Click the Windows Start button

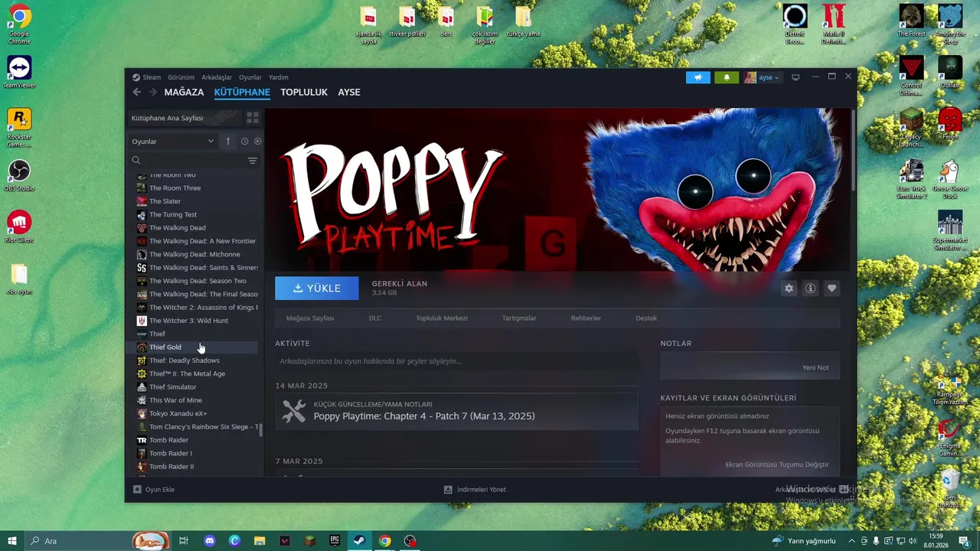pos(12,541)
